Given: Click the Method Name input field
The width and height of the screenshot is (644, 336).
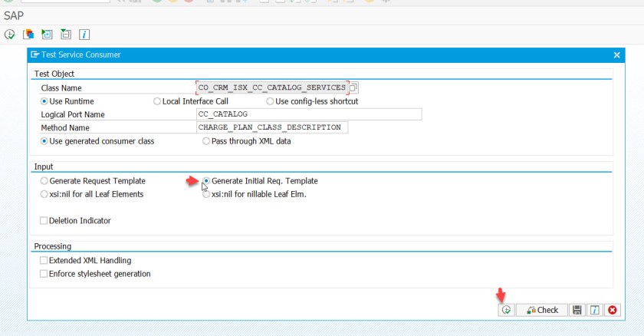Looking at the screenshot, I should point(272,127).
